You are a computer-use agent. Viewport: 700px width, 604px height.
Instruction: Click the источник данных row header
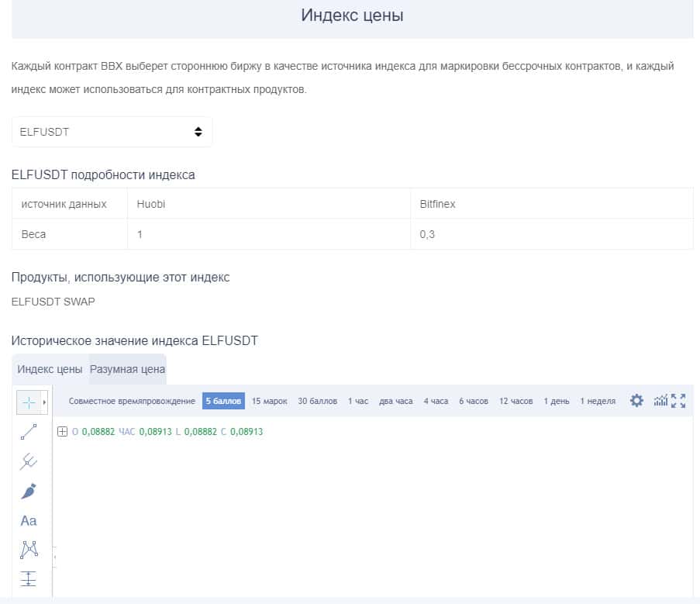pos(64,204)
